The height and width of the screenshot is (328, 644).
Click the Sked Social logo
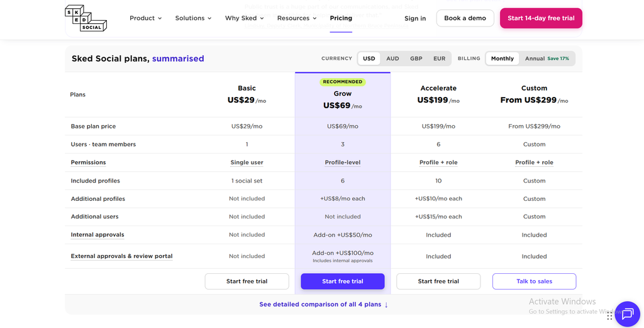pos(86,18)
